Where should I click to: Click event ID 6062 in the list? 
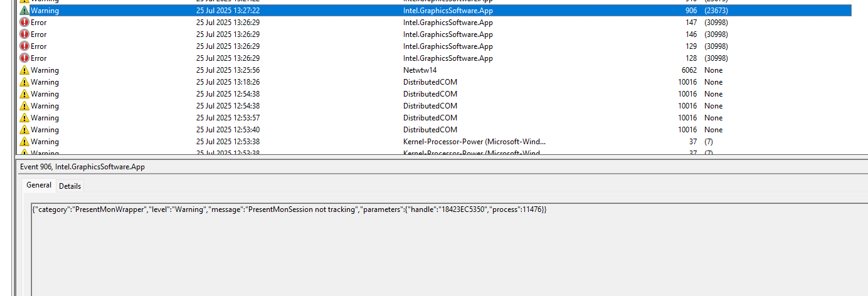coord(687,70)
